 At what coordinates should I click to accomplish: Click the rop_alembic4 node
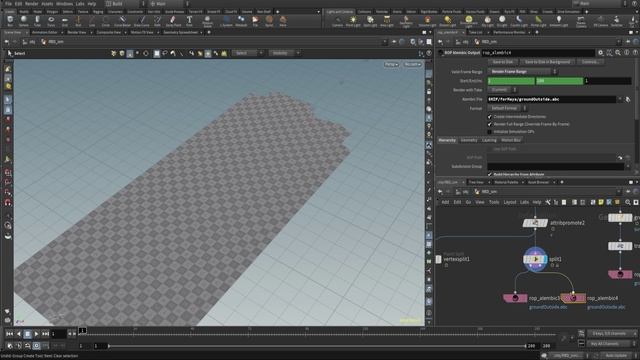point(573,298)
